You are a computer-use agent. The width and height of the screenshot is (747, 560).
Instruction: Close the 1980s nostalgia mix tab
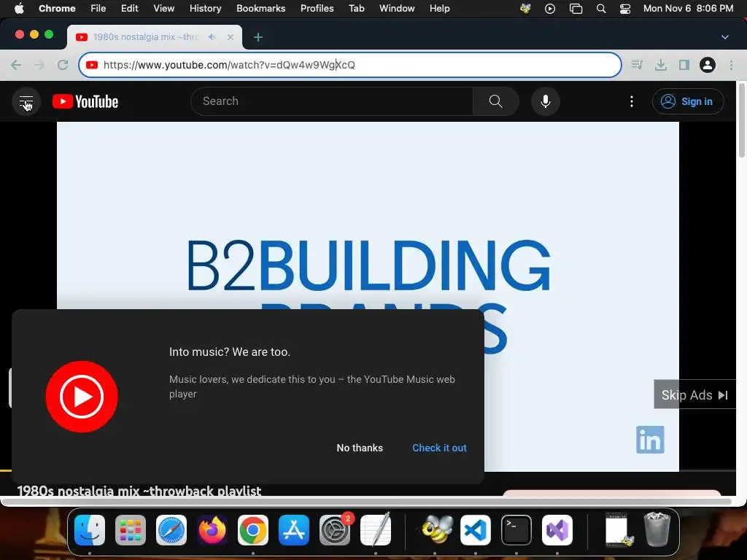point(230,36)
